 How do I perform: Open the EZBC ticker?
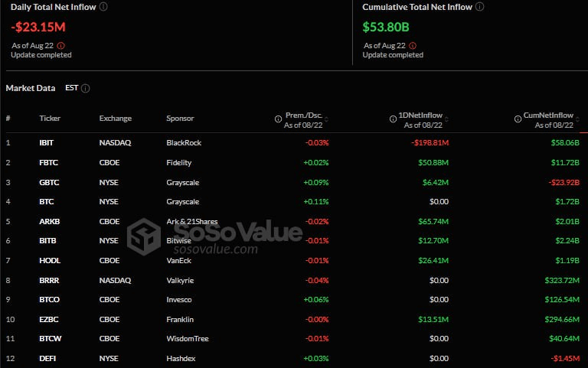[49, 319]
